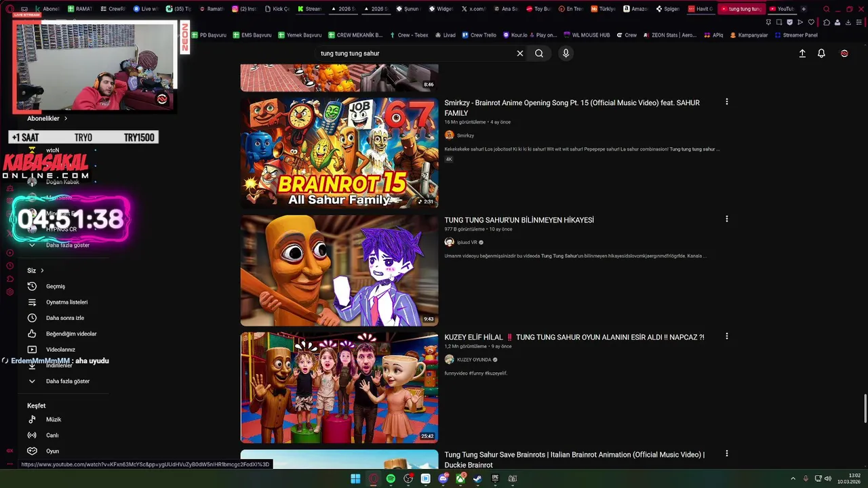Image resolution: width=868 pixels, height=488 pixels.
Task: Open Müzik in Keşfet section
Action: [54, 420]
